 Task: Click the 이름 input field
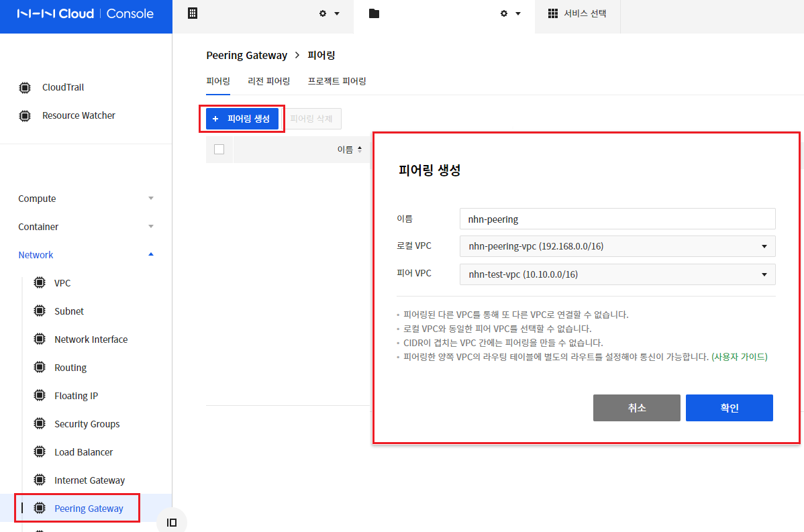[x=617, y=219]
